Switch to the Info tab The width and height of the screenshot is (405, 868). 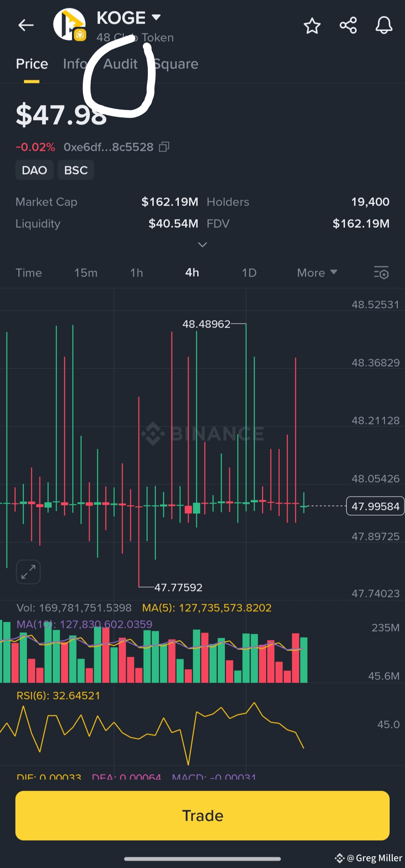[75, 64]
